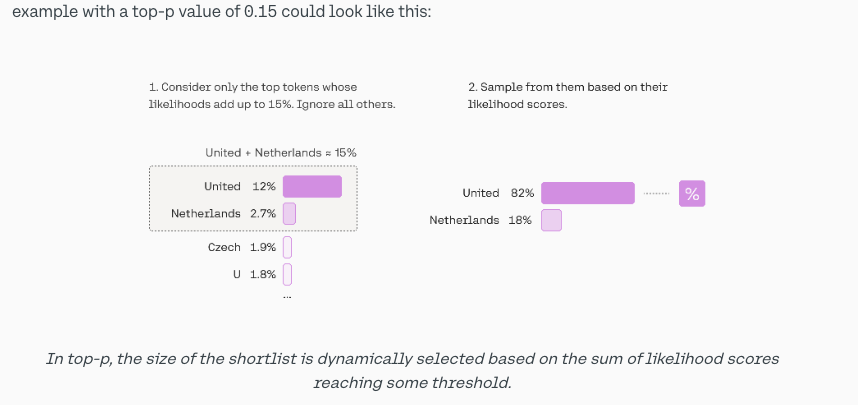This screenshot has width=858, height=405.
Task: Click the purple percent icon
Action: click(692, 193)
